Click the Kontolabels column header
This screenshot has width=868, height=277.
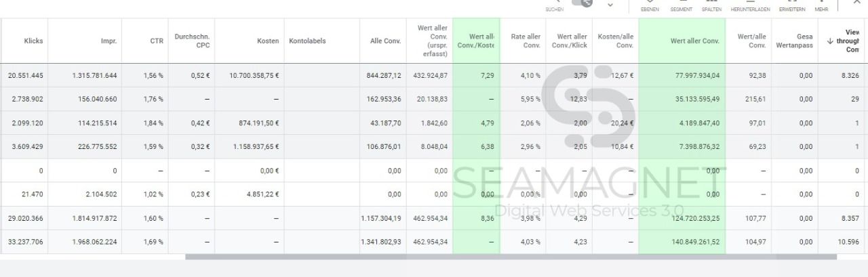(307, 41)
